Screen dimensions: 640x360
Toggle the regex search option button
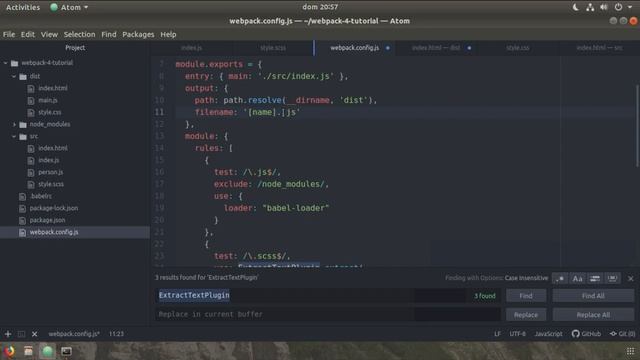click(560, 278)
